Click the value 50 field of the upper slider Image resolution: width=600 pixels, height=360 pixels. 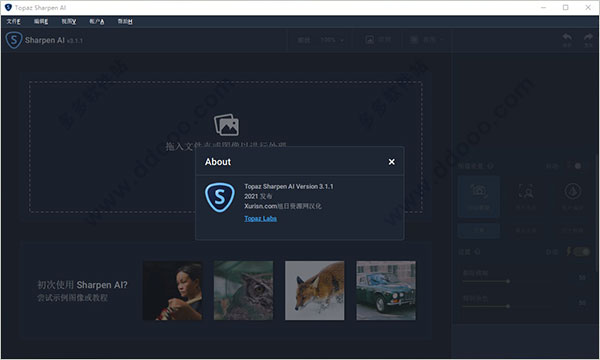(x=582, y=277)
